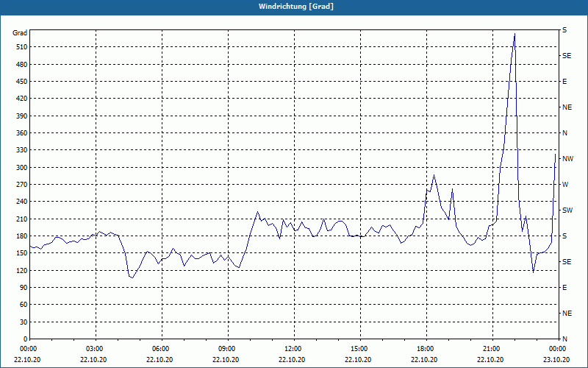Click the 22.10.20 date under 12:00
The width and height of the screenshot is (588, 368).
(x=292, y=360)
